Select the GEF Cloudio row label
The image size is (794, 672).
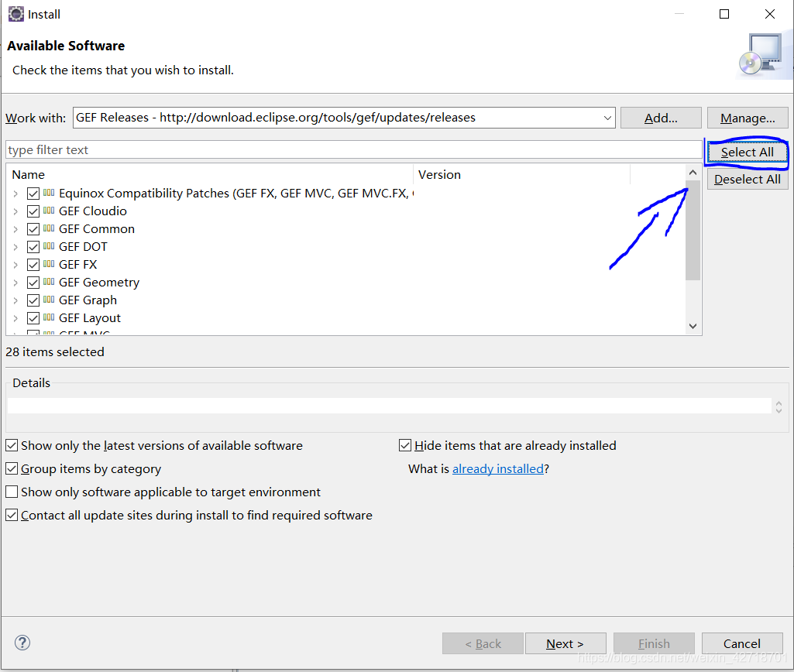[x=93, y=211]
